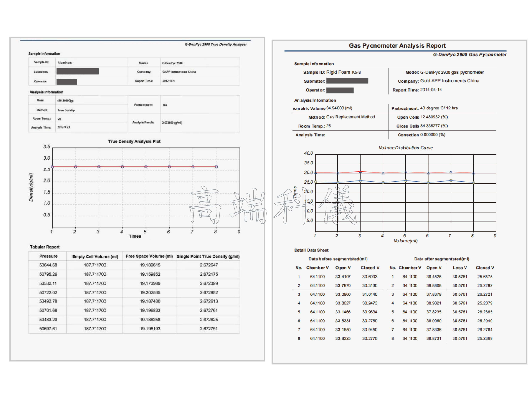Click 'Data before segmentated(ml)' heading

tap(338, 259)
